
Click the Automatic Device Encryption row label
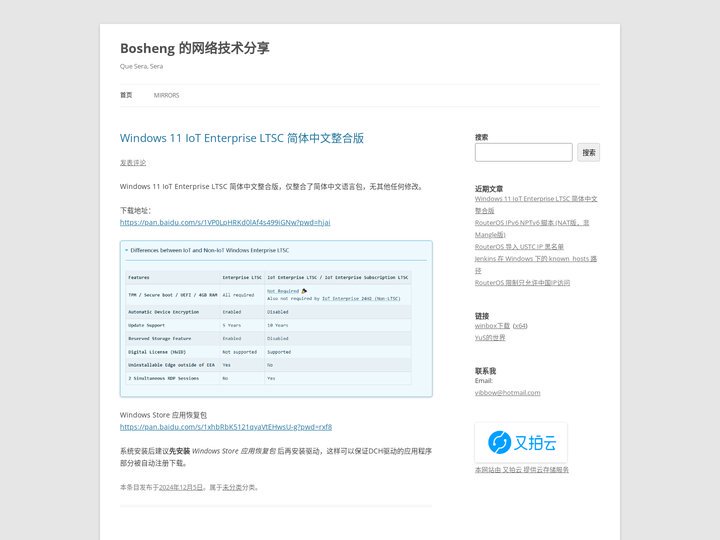tap(163, 312)
